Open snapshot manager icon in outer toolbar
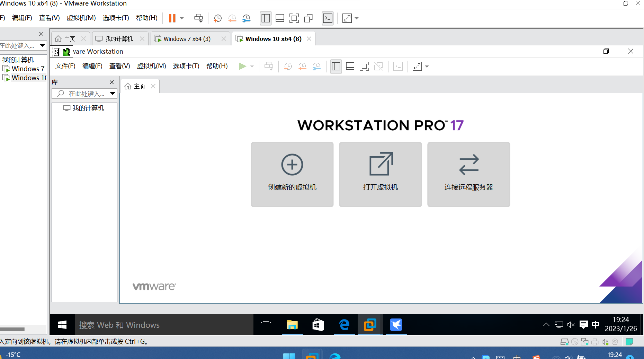This screenshot has width=644, height=359. pyautogui.click(x=246, y=18)
